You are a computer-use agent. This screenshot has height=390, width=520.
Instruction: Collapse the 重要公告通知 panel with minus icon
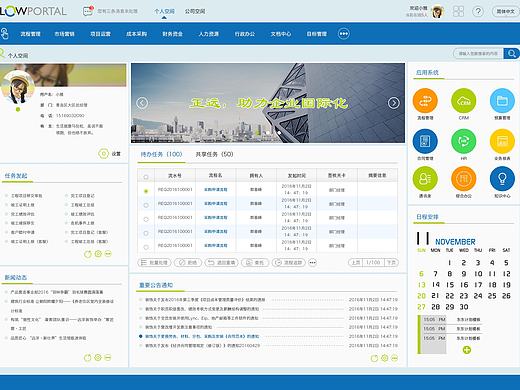[x=394, y=358]
